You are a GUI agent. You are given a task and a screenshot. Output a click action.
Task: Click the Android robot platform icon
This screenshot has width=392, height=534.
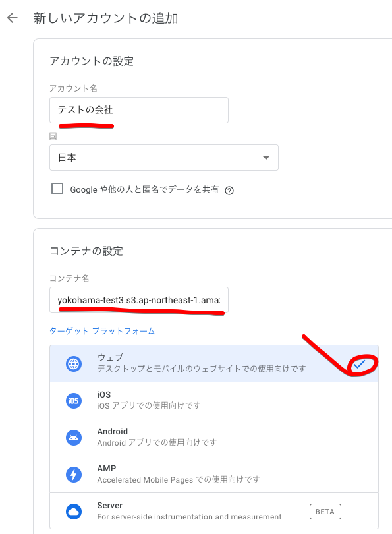[x=73, y=437]
